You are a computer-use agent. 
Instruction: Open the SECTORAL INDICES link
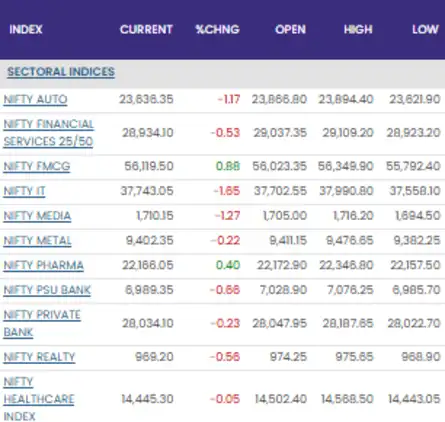[x=61, y=72]
